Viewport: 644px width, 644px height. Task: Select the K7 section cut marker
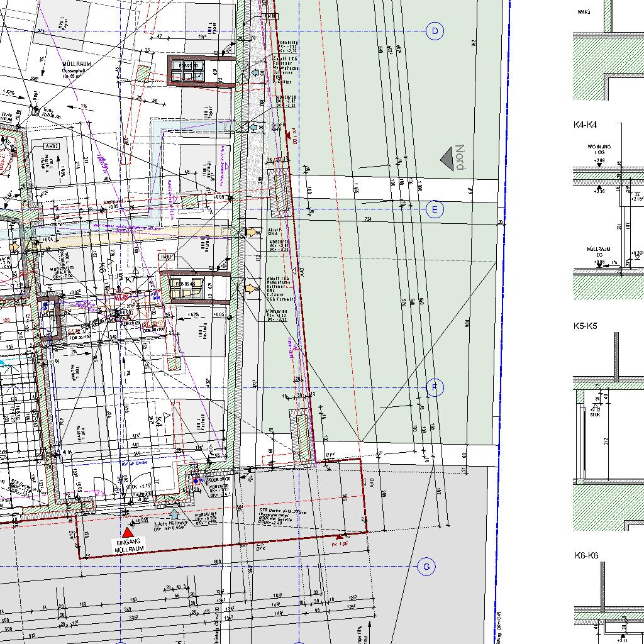point(131,279)
